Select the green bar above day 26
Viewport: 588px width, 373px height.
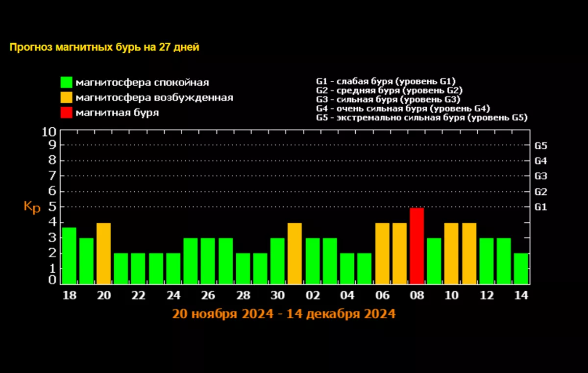click(208, 261)
